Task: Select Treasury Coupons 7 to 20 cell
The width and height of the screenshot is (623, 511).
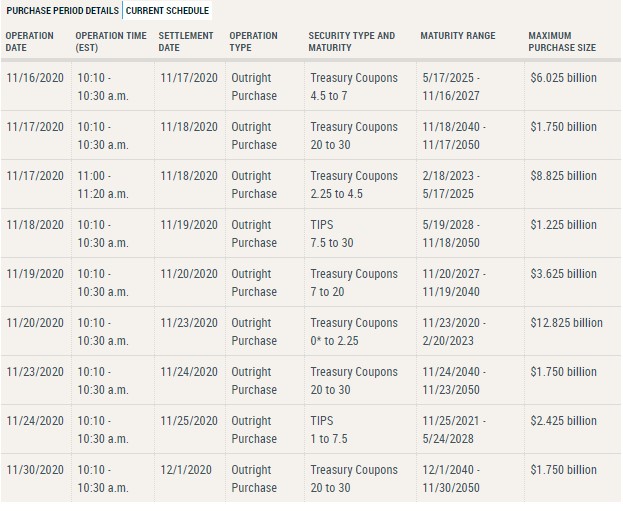Action: 353,283
